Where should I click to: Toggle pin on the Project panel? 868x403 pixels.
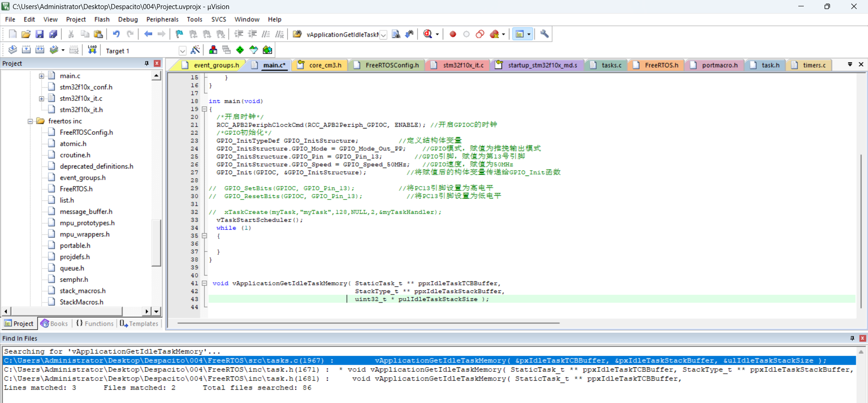(147, 63)
